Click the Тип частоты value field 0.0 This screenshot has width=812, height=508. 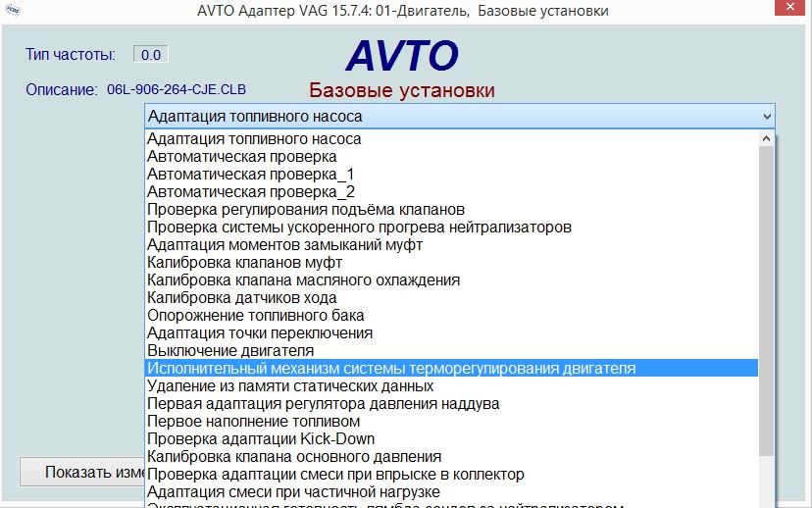pos(151,54)
